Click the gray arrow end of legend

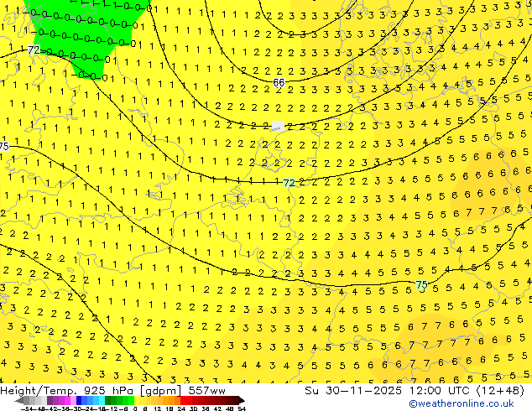19,400
